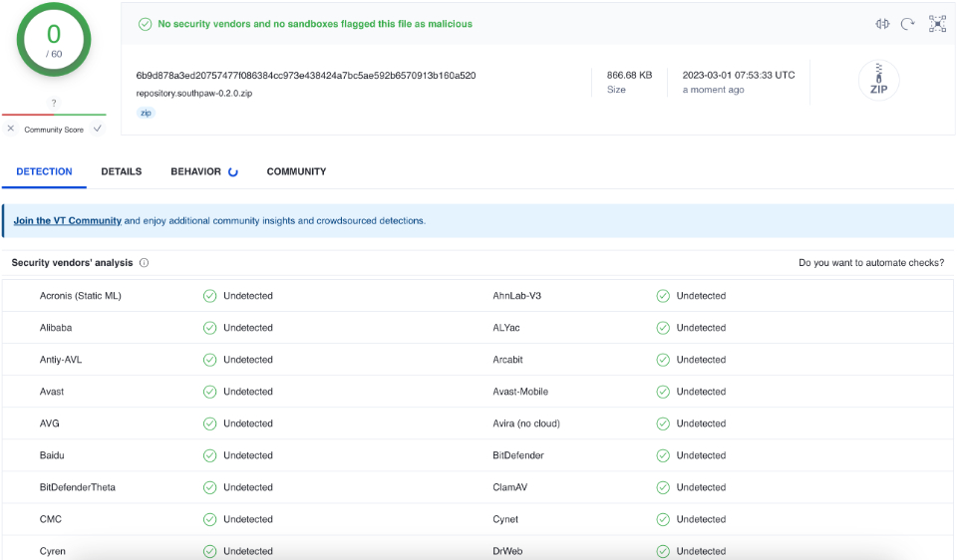957x560 pixels.
Task: Click the DrWeb vendor name
Action: click(507, 551)
